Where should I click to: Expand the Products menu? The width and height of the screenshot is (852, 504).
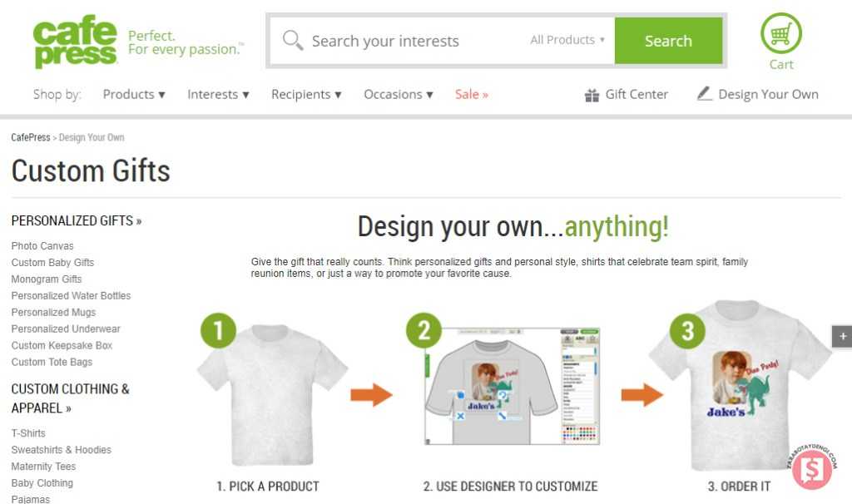click(x=134, y=95)
